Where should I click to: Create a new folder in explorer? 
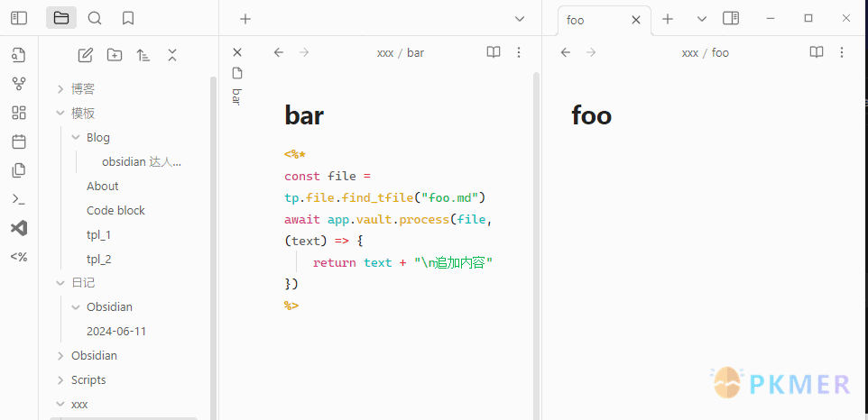point(115,55)
